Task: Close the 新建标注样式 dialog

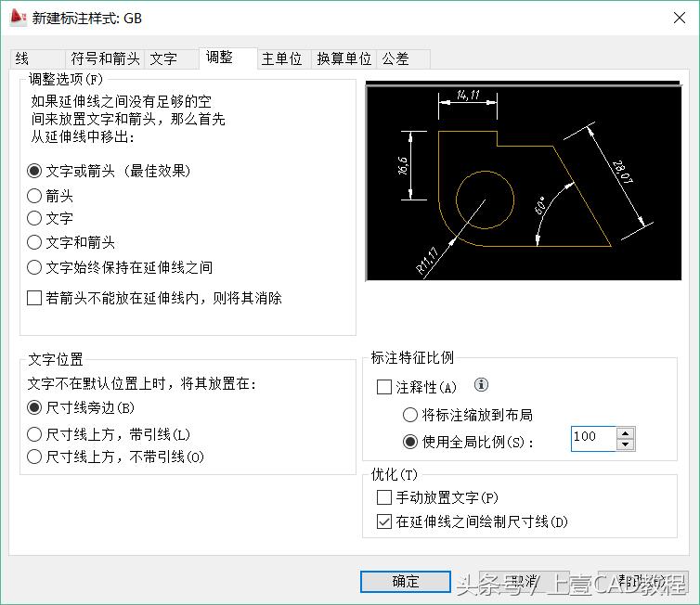Action: (680, 18)
